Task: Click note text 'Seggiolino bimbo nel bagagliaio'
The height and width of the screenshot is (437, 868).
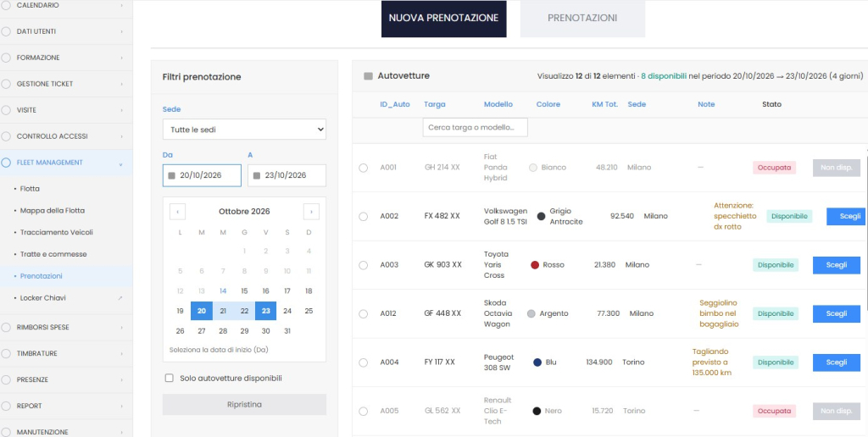Action: pyautogui.click(x=719, y=313)
